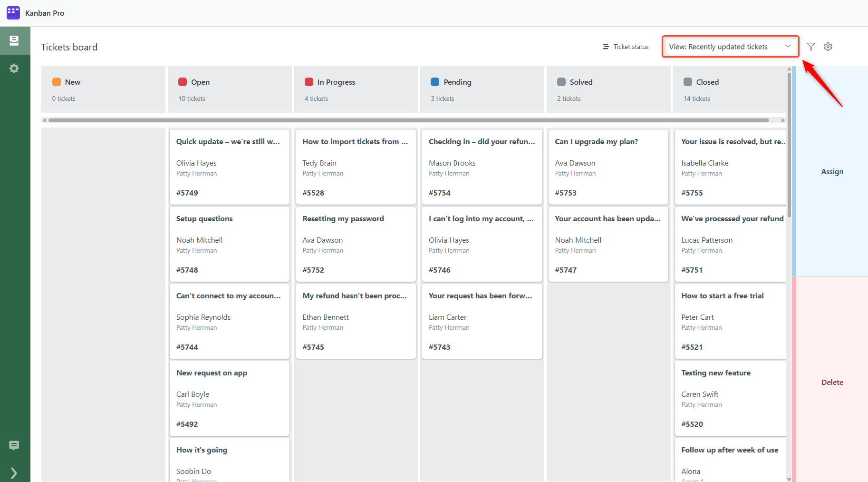Expand the sidebar using the chevron arrow
Viewport: 868px width, 482px height.
[14, 473]
